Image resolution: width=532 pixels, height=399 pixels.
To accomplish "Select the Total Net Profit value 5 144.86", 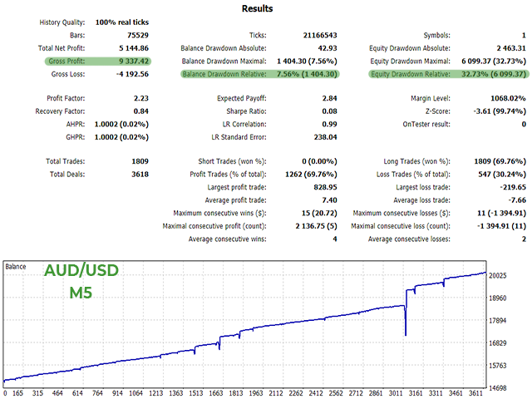I will click(131, 48).
